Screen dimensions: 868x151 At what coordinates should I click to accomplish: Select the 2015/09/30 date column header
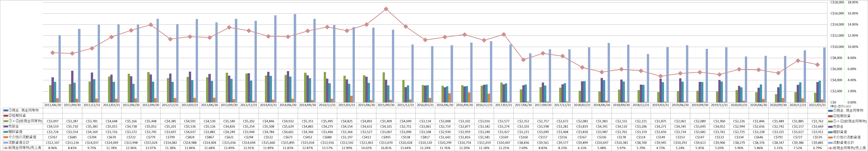point(386,105)
